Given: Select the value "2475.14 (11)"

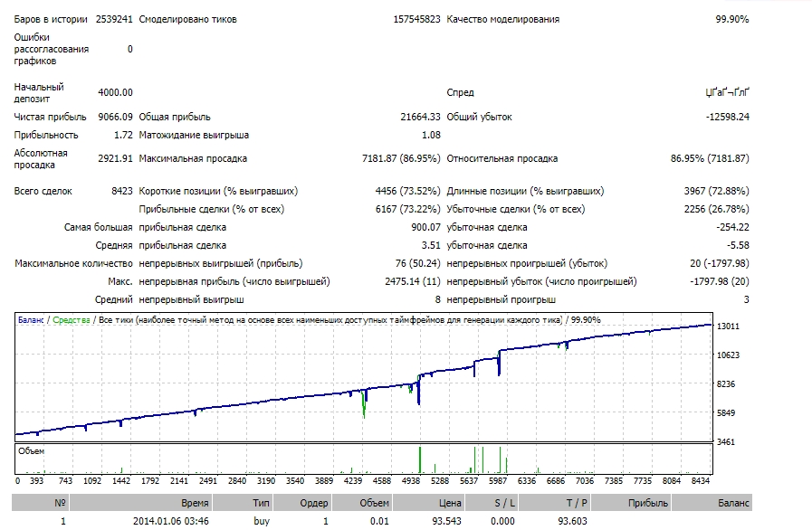Looking at the screenshot, I should point(413,281).
